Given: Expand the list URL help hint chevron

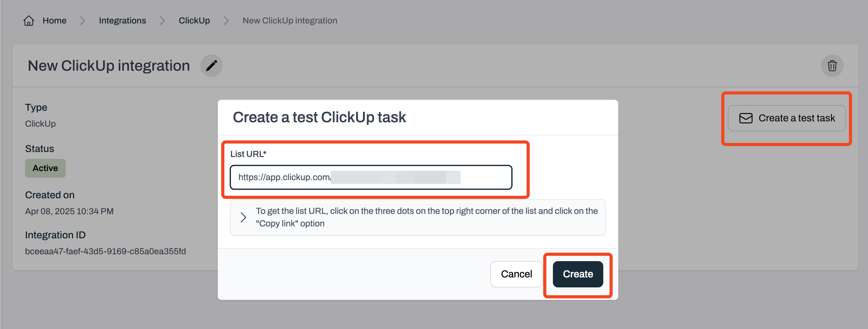Looking at the screenshot, I should 243,217.
